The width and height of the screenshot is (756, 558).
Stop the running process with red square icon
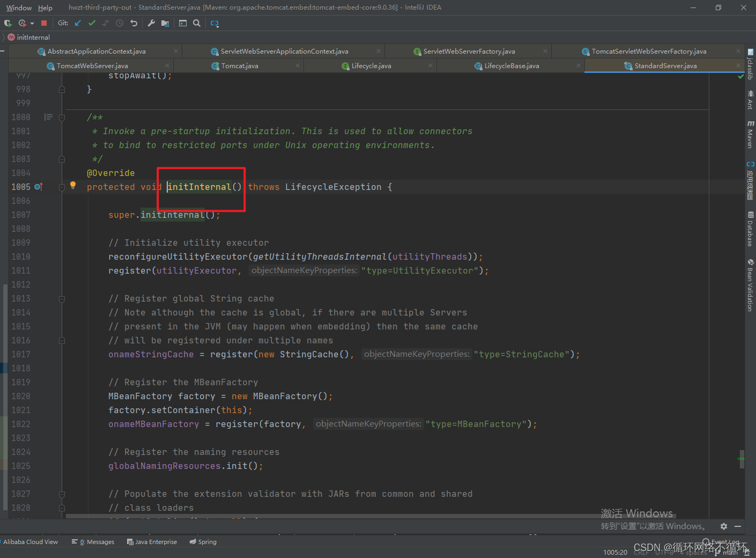point(45,23)
